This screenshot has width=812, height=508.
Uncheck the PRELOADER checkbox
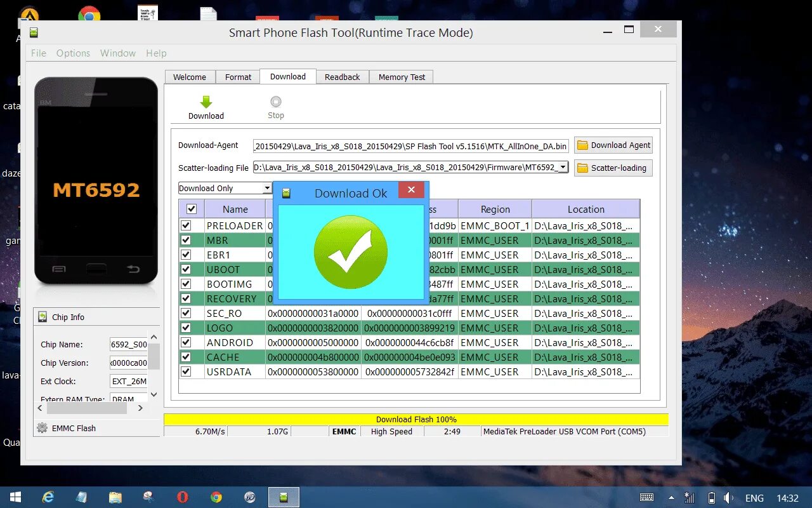coord(186,225)
